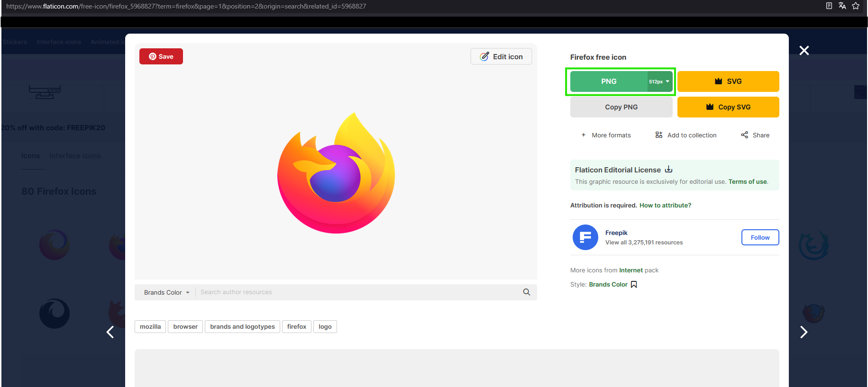Open the small globe fox thumbnail at right
This screenshot has height=387, width=868.
[813, 314]
